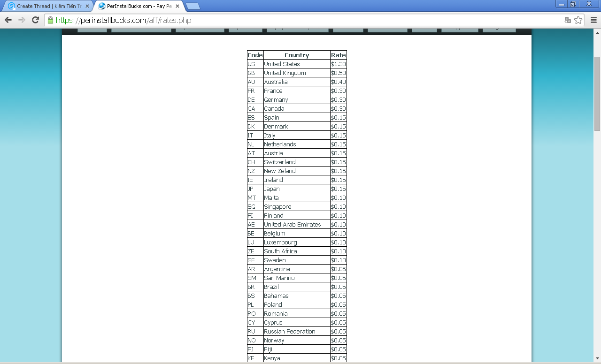
Task: Close the Chrome window
Action: coord(589,4)
